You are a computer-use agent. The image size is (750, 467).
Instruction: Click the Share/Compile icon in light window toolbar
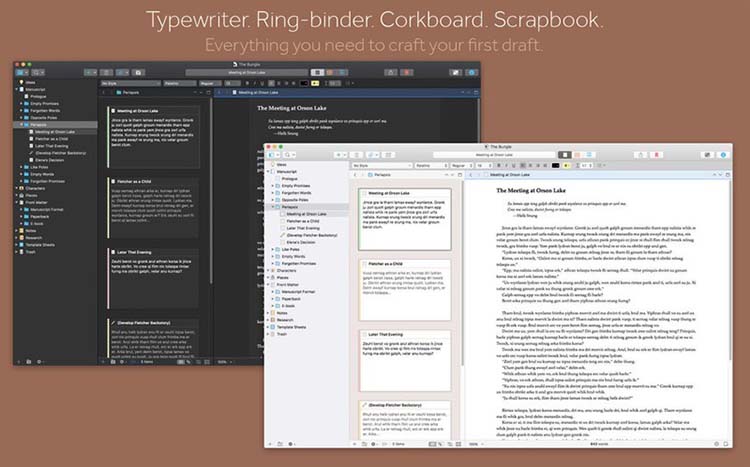pos(641,155)
